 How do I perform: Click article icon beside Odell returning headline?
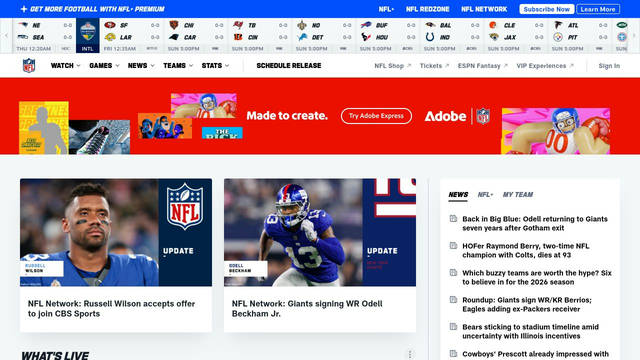[453, 219]
